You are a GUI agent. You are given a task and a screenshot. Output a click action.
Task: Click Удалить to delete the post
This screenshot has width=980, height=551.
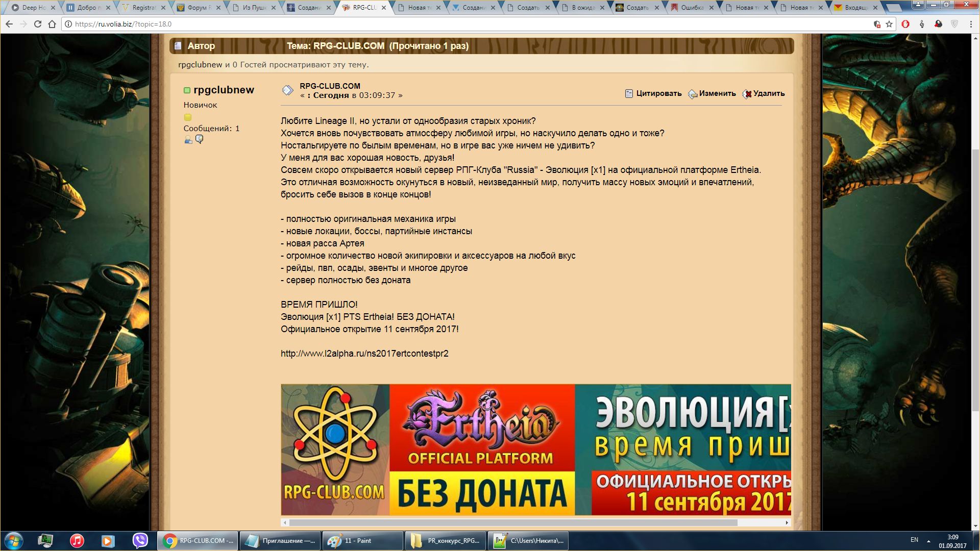click(764, 93)
